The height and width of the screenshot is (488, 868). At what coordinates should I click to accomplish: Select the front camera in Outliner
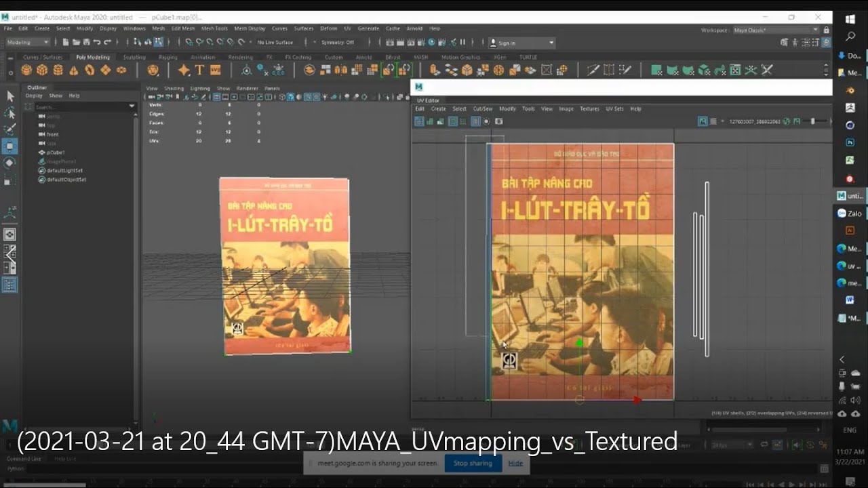click(x=52, y=134)
